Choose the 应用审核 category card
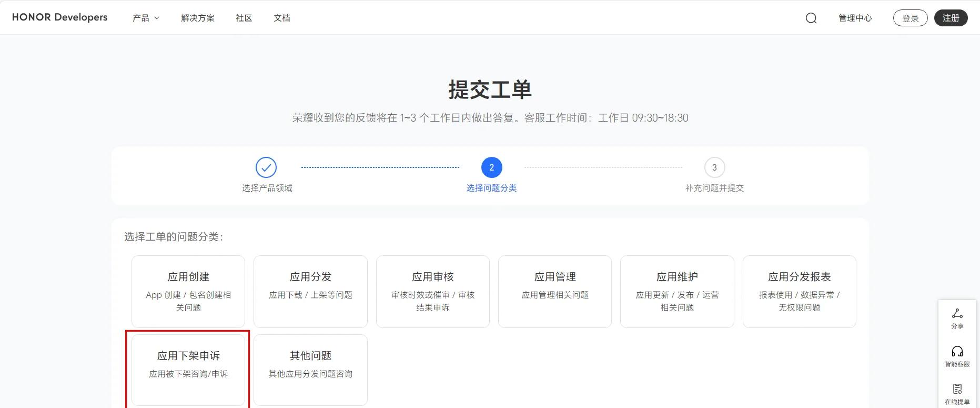Image resolution: width=980 pixels, height=408 pixels. (432, 291)
